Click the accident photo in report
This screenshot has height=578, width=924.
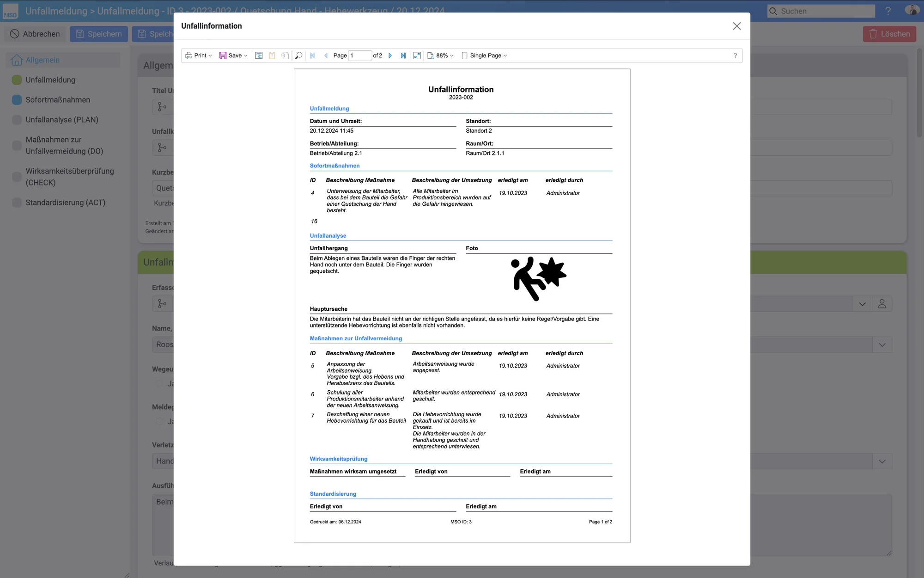[x=538, y=279]
